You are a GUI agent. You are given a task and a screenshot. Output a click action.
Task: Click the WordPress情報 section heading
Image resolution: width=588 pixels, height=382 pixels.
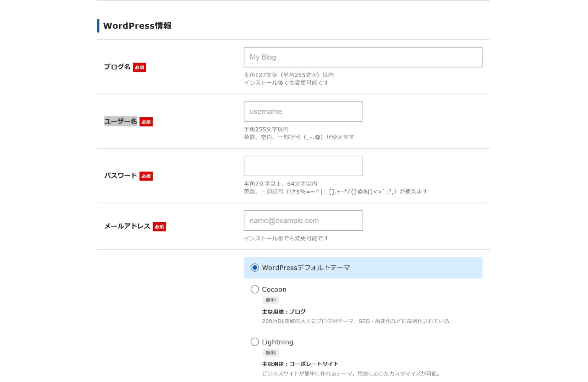[x=137, y=26]
